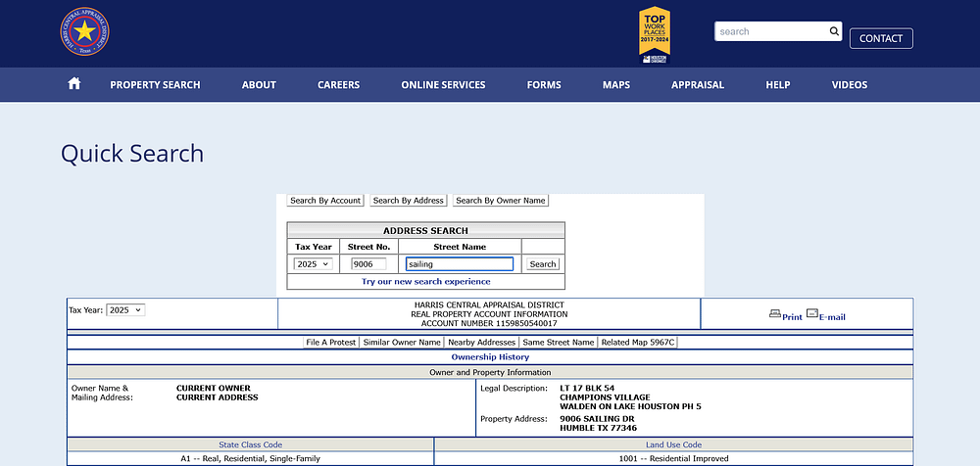Click Search By Address button

tap(408, 201)
